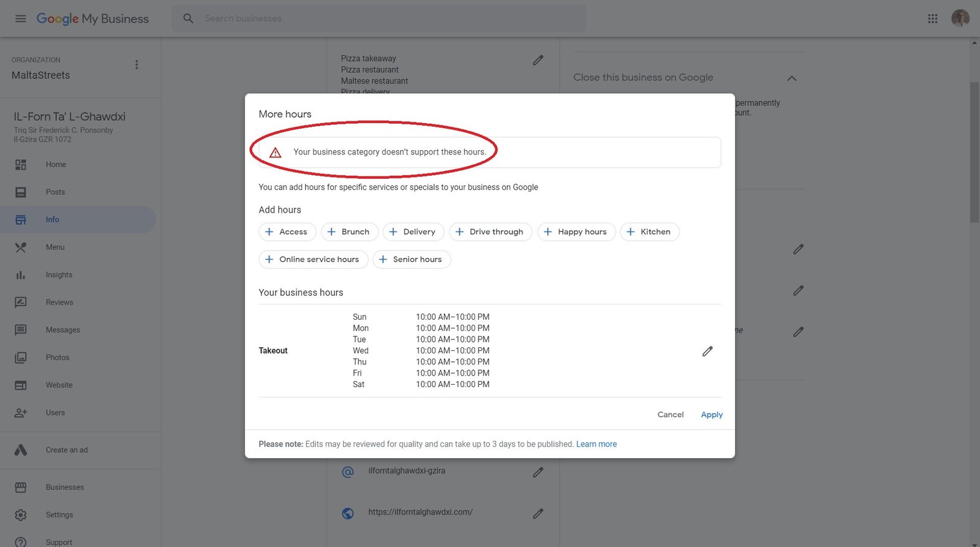
Task: Collapse Close this business on Google section
Action: [792, 78]
